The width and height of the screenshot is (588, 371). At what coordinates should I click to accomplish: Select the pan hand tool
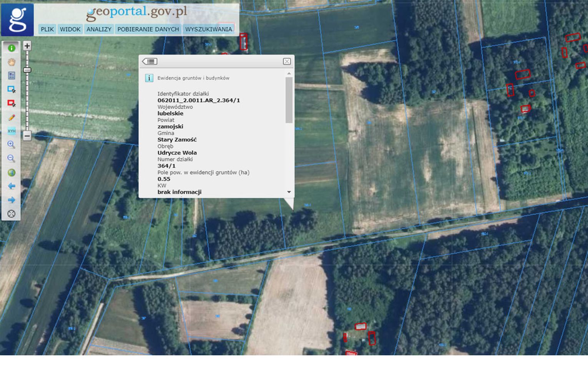pos(12,62)
